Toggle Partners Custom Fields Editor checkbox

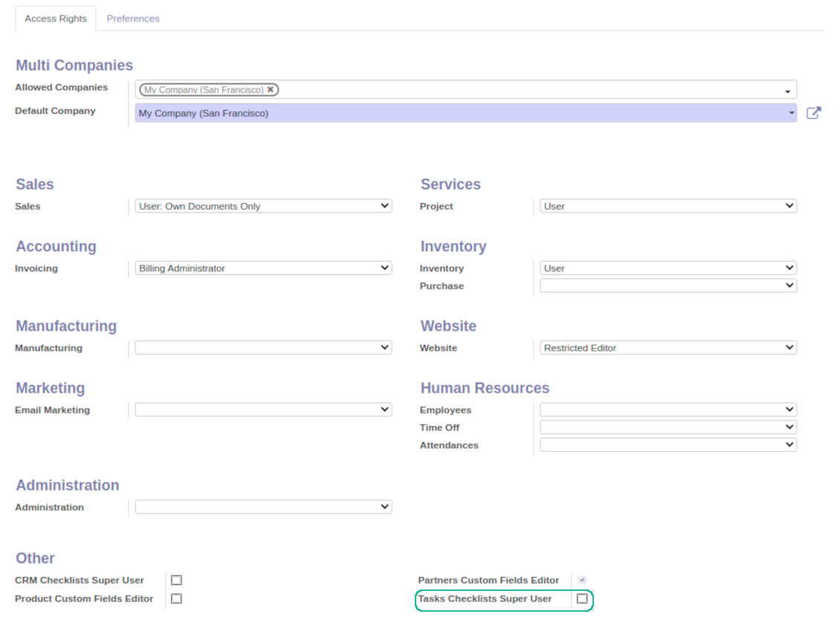(x=582, y=580)
